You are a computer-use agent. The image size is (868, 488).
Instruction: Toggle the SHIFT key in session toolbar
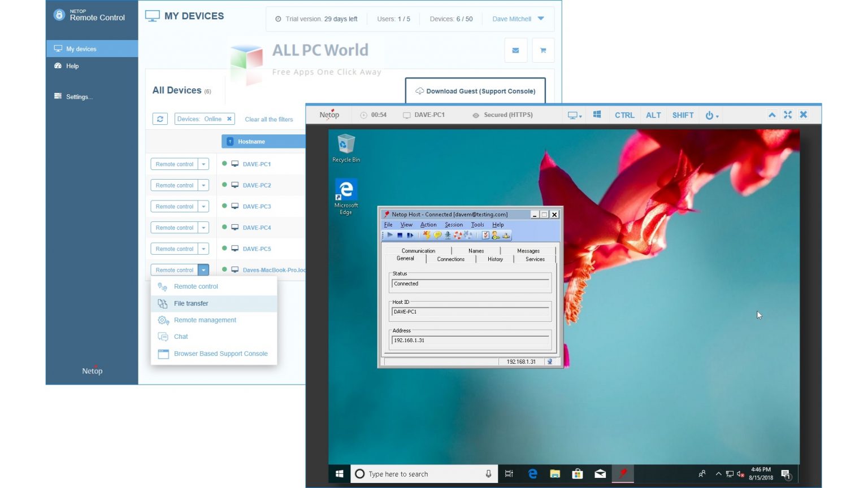coord(683,115)
